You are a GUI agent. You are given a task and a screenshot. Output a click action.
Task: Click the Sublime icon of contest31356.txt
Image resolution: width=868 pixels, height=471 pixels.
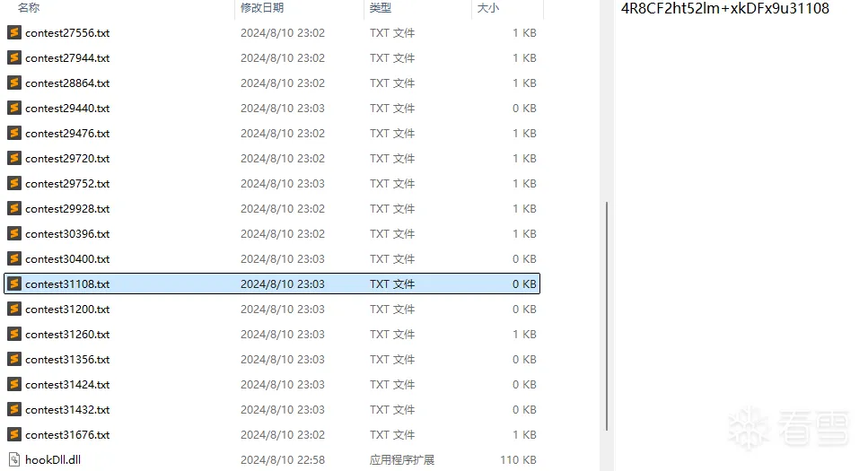(x=14, y=359)
